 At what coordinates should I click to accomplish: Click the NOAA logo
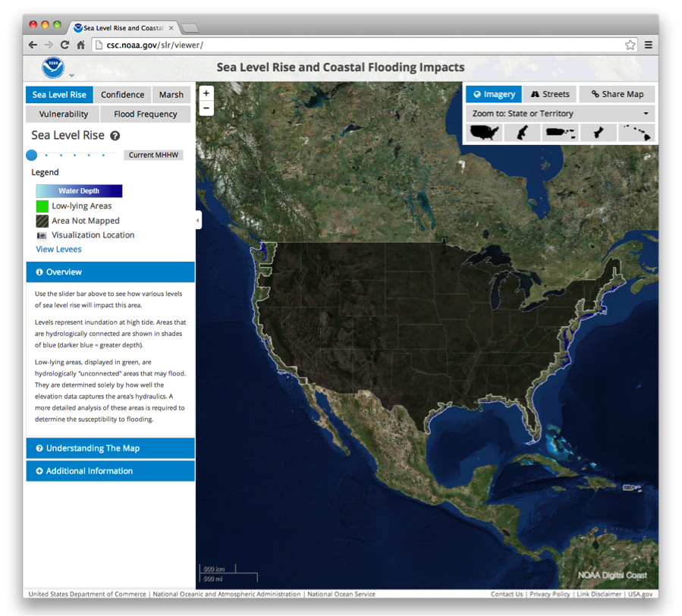click(x=53, y=67)
